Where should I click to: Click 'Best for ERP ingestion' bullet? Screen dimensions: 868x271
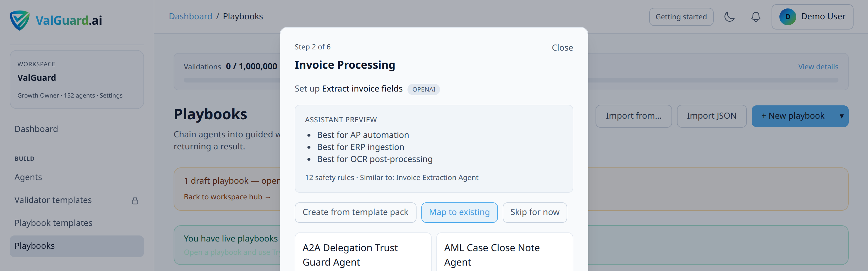tap(360, 147)
